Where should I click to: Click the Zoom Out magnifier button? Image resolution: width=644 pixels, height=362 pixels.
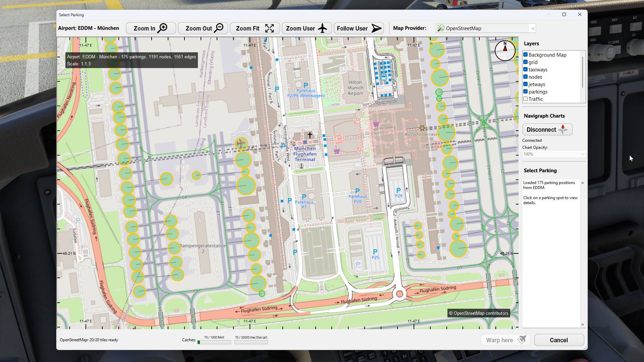pos(203,28)
